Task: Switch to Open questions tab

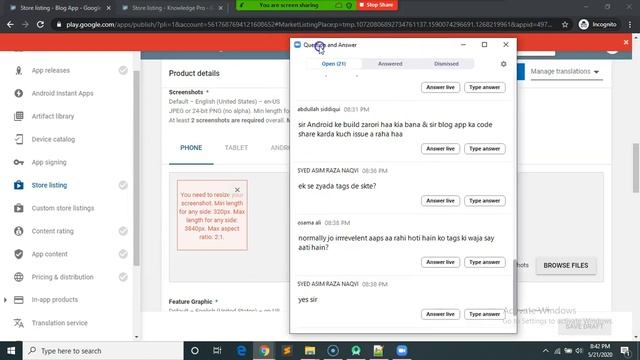Action: [x=333, y=64]
